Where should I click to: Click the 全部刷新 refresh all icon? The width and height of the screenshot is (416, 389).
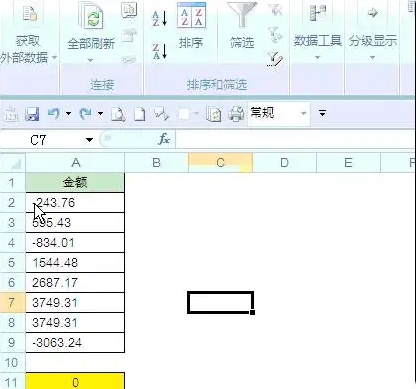click(92, 17)
